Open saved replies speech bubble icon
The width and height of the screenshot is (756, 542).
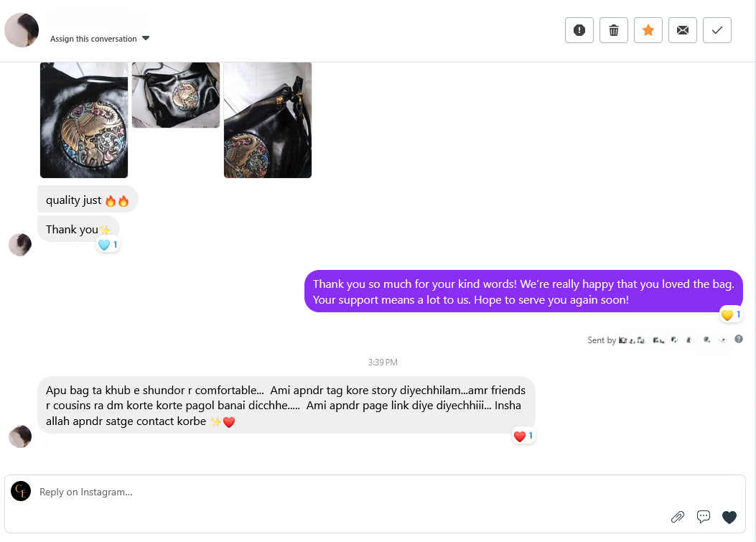704,517
